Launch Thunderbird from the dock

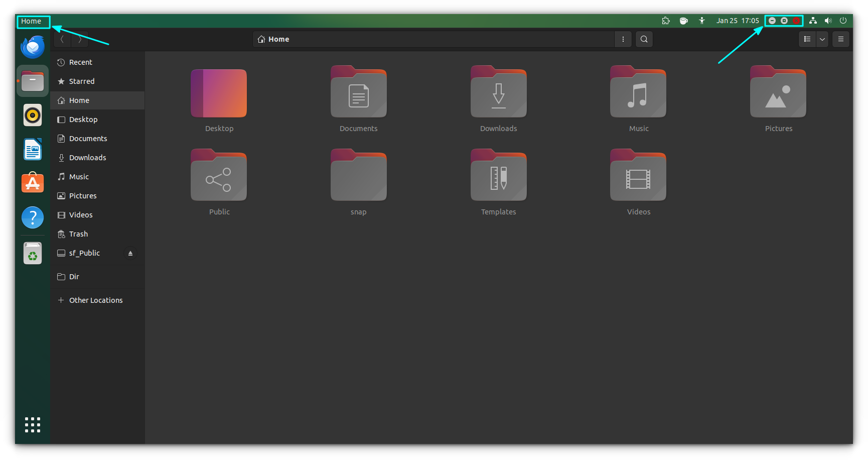32,46
